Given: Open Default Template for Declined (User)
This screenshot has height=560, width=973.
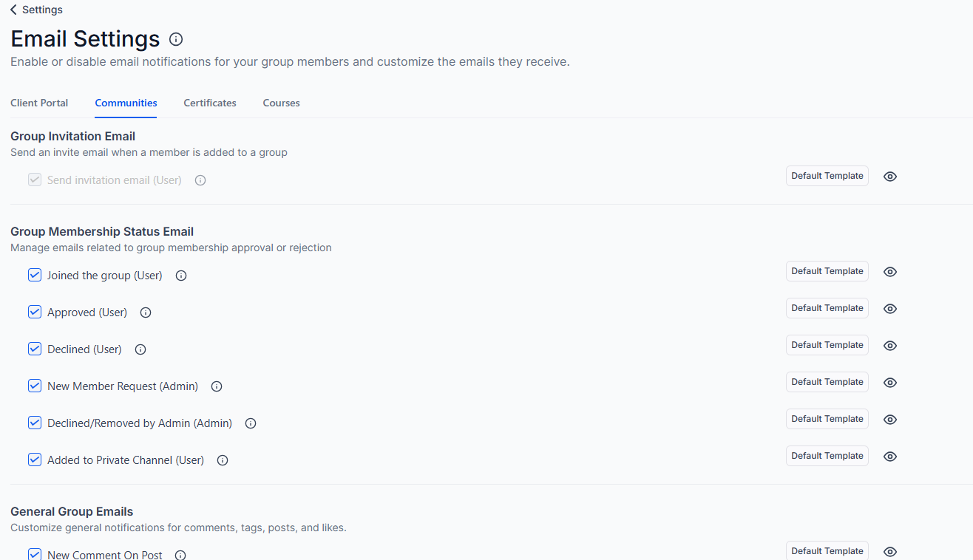Looking at the screenshot, I should [827, 345].
